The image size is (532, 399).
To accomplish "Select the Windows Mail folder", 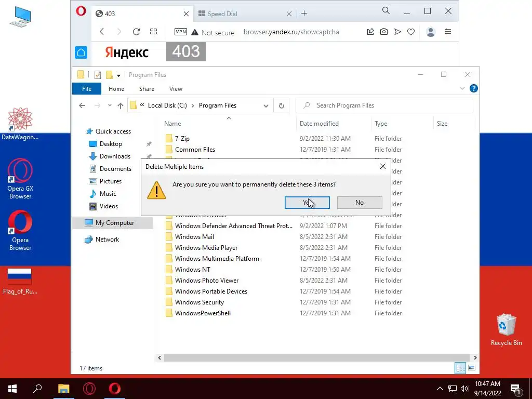I will coord(194,237).
